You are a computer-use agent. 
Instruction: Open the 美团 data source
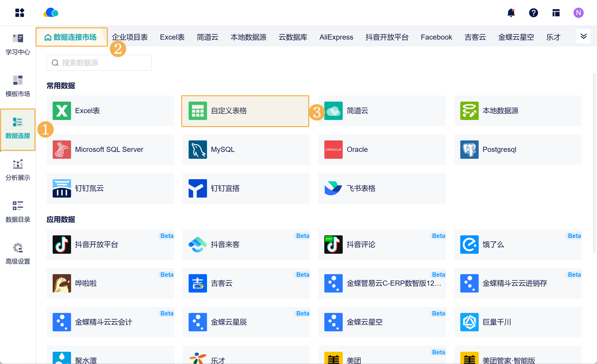coord(382,355)
